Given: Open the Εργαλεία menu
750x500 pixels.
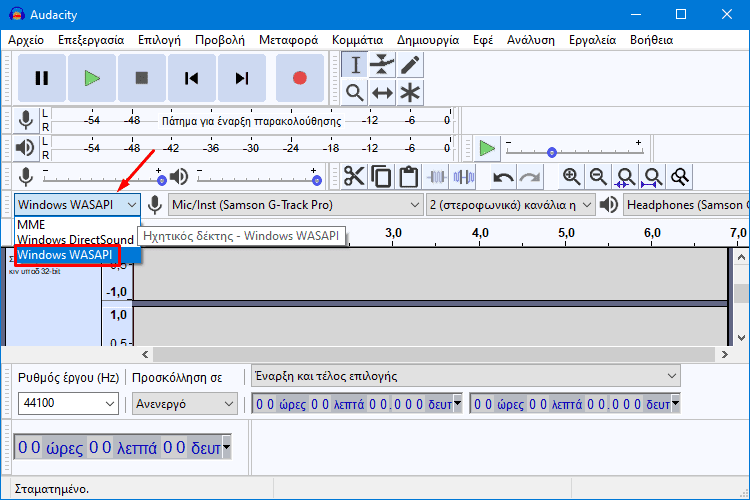Looking at the screenshot, I should click(x=592, y=40).
